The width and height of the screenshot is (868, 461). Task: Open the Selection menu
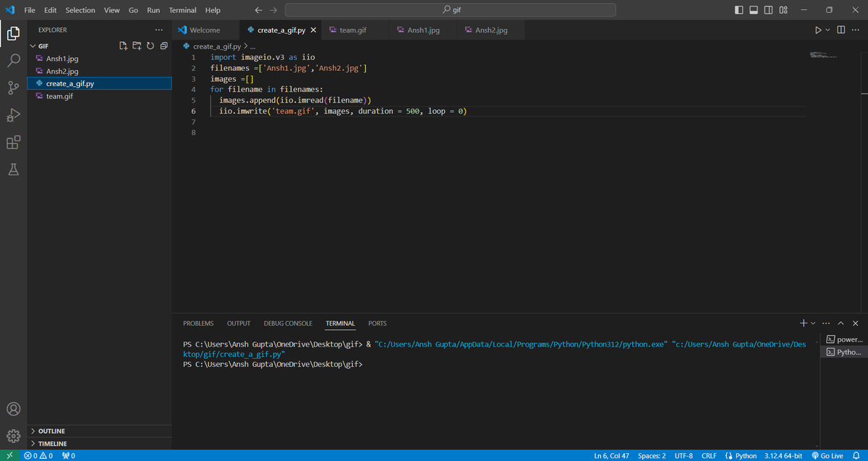point(80,10)
